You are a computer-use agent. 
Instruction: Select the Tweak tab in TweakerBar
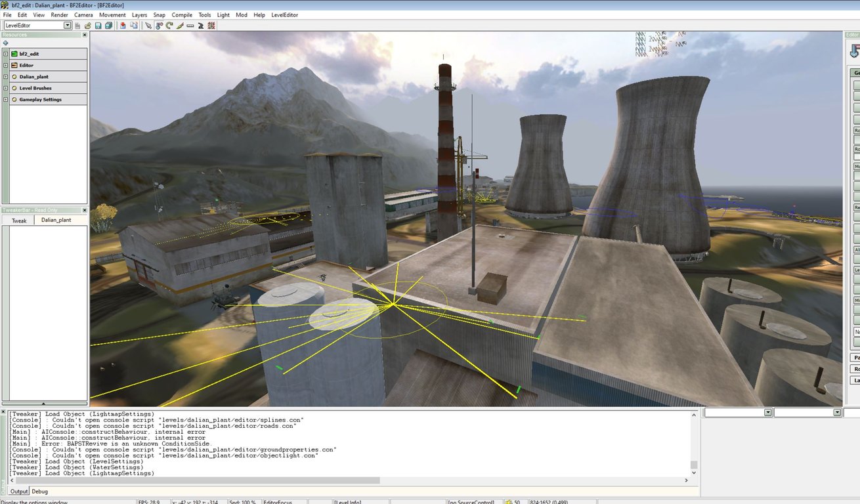(19, 220)
